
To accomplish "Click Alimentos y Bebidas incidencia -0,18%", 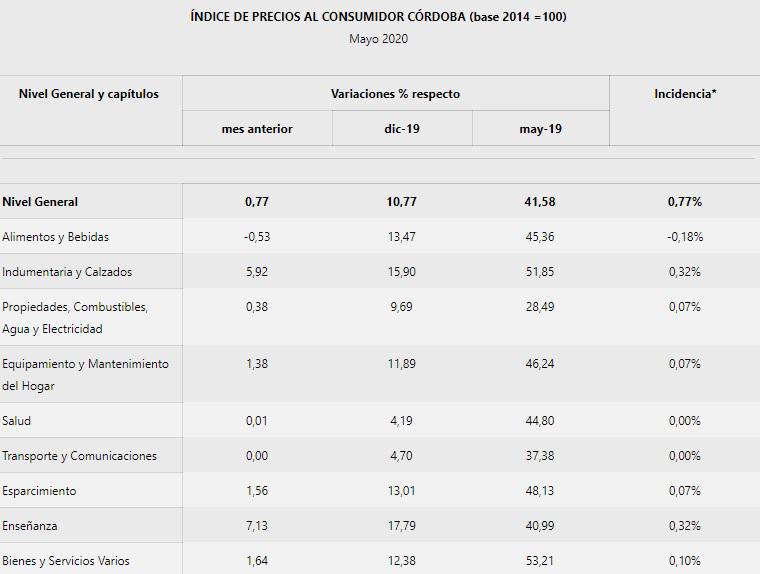I will click(x=685, y=237).
